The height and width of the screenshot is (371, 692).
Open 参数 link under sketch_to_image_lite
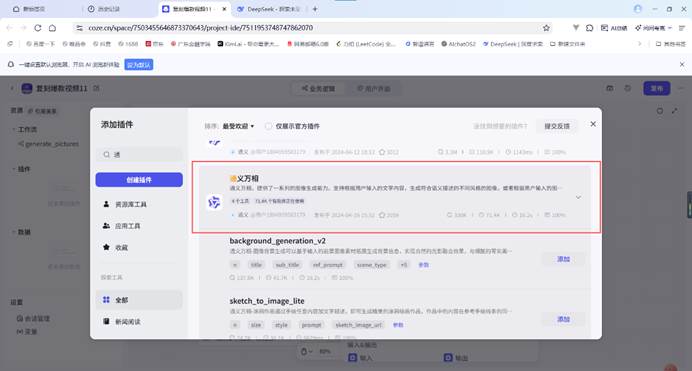coord(398,325)
